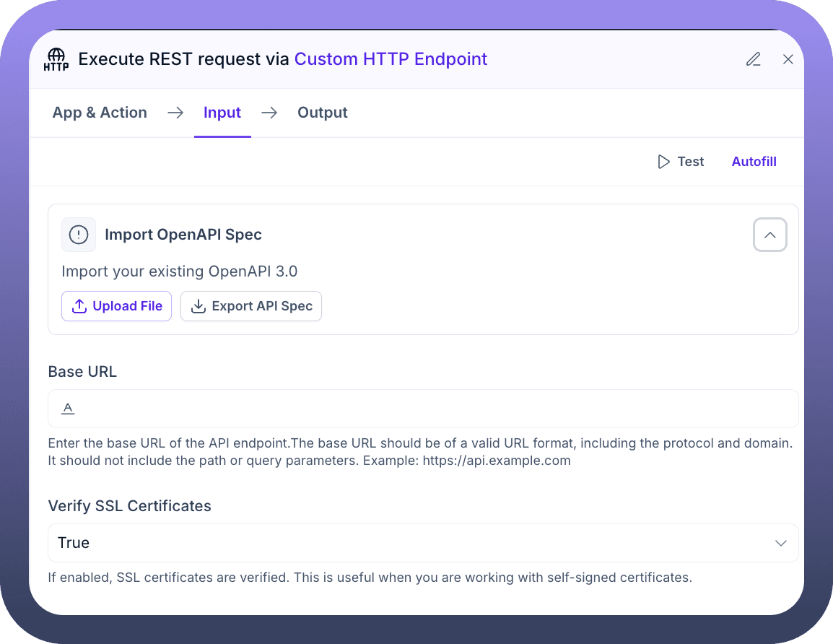
Task: Click the text type icon in Base URL
Action: pyautogui.click(x=68, y=409)
